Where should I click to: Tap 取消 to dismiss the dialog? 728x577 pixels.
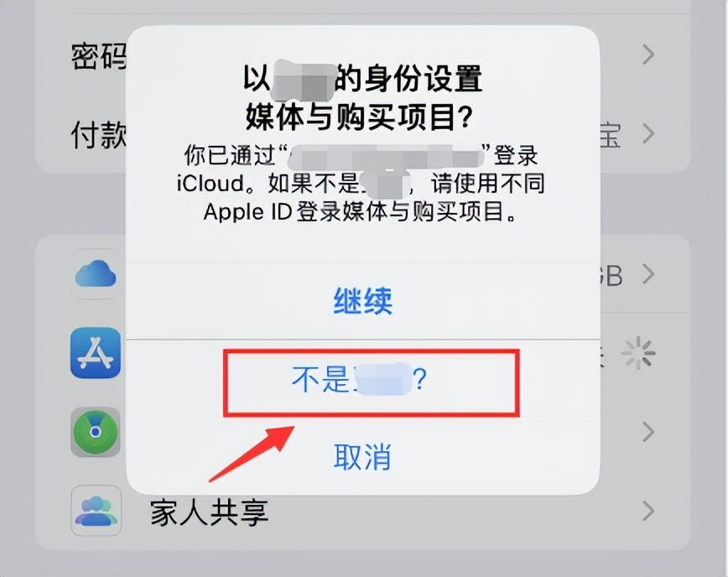pyautogui.click(x=362, y=456)
